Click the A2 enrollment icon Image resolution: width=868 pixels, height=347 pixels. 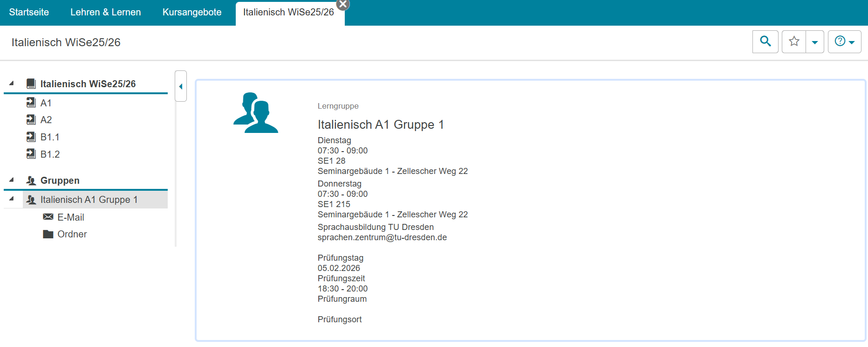pos(31,120)
